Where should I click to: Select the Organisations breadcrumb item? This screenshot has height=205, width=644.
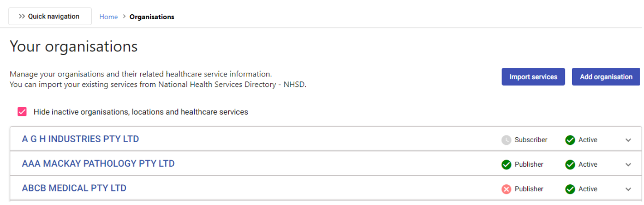152,17
